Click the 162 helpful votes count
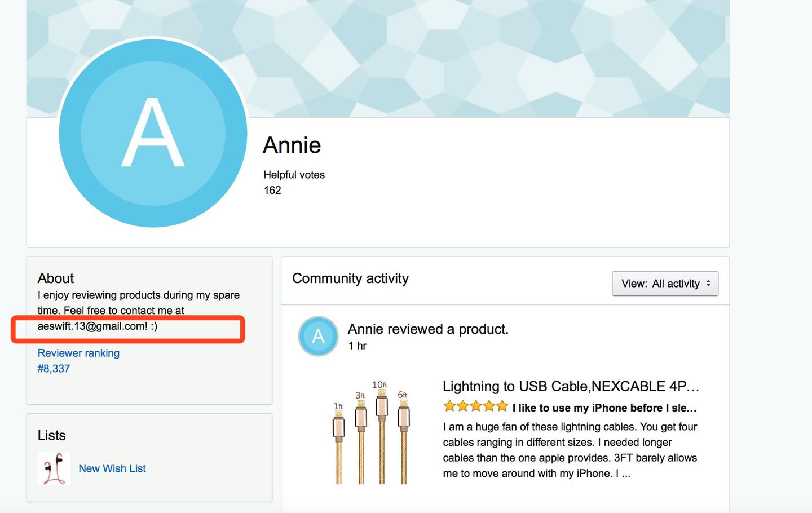Viewport: 812px width, 513px height. click(272, 191)
